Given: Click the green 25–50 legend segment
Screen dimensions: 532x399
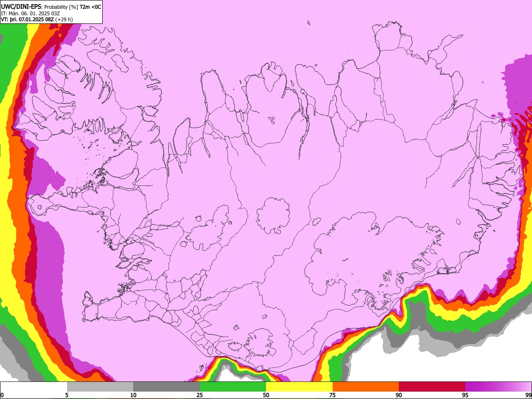Looking at the screenshot, I should coord(233,387).
